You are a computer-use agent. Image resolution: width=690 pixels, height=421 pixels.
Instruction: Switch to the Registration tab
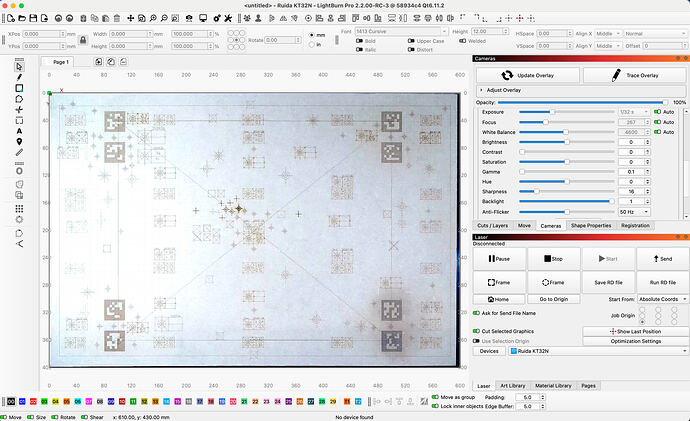[x=635, y=226]
